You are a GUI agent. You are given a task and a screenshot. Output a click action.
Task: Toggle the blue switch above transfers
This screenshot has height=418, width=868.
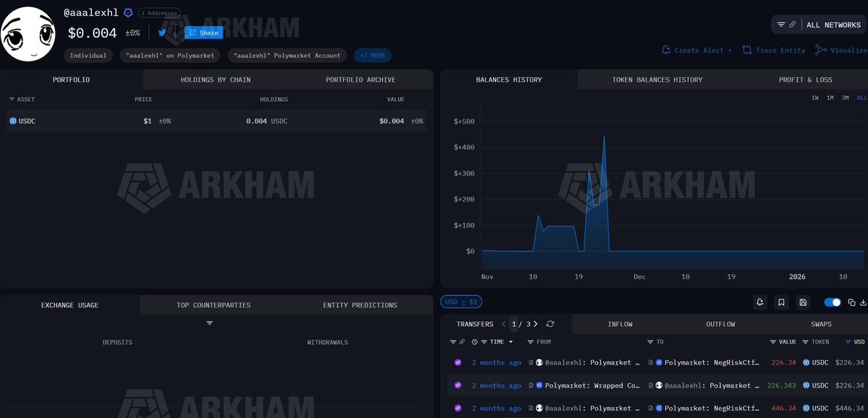833,302
